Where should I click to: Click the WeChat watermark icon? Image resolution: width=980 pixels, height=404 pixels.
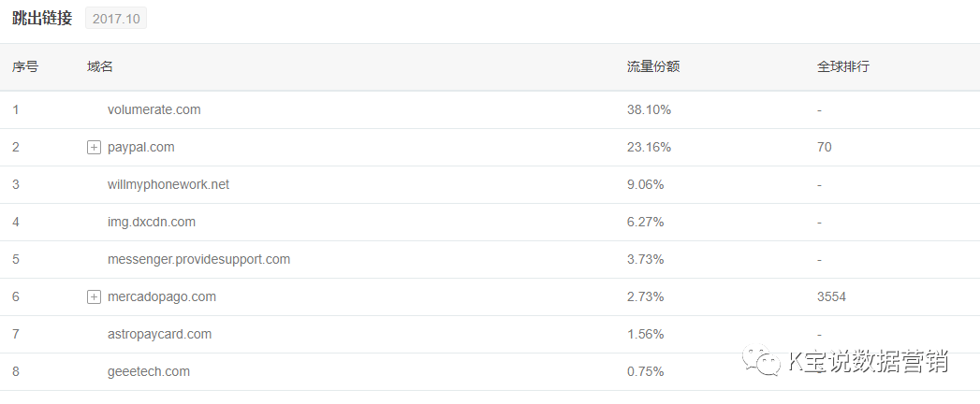point(761,361)
